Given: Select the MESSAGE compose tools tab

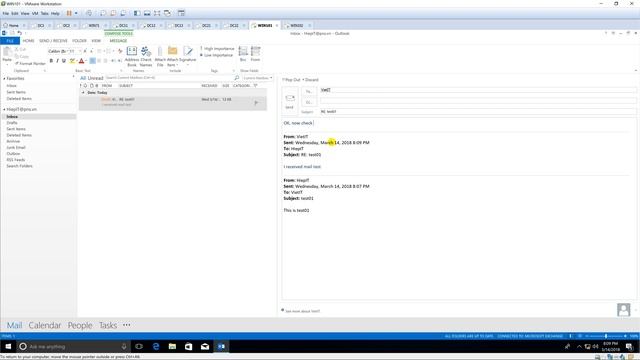Looking at the screenshot, I should (118, 41).
